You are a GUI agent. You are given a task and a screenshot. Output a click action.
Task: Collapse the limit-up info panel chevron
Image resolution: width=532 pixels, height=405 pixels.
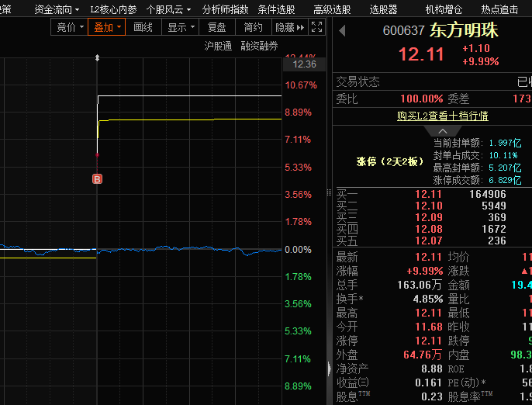[442, 131]
